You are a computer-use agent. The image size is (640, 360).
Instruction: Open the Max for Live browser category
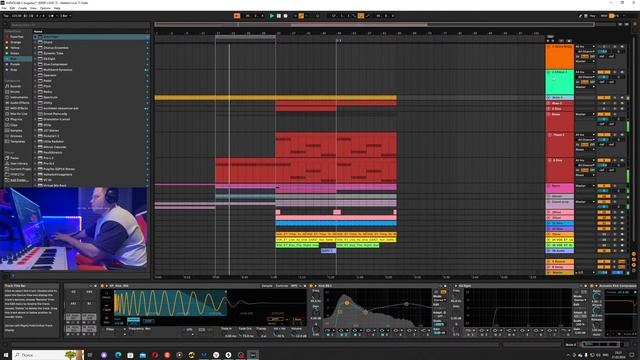pyautogui.click(x=19, y=114)
